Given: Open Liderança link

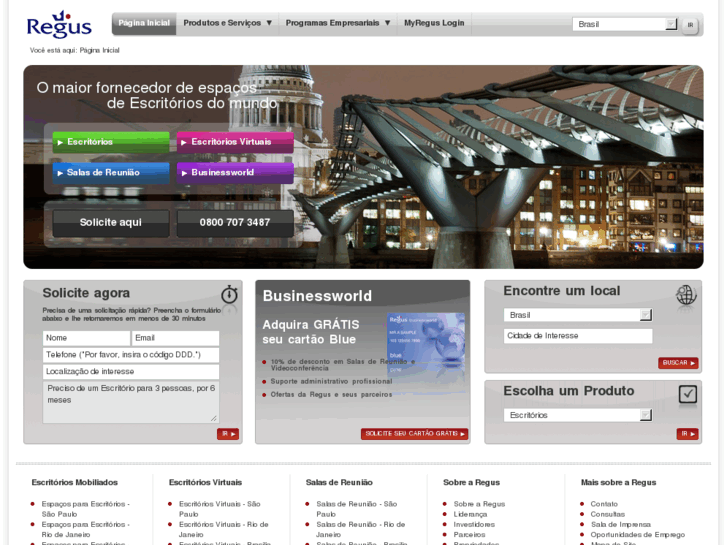Looking at the screenshot, I should coord(470,514).
